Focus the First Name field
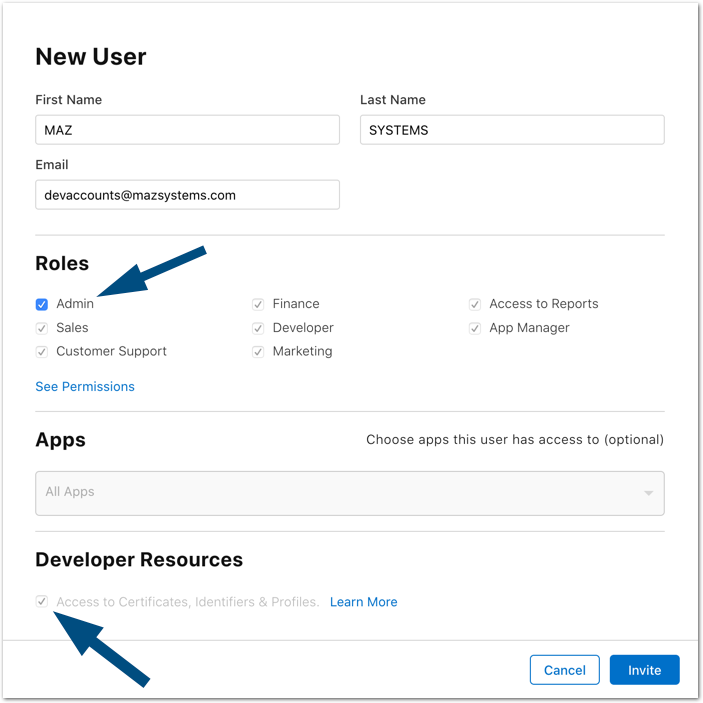Image resolution: width=703 pixels, height=703 pixels. coord(187,130)
